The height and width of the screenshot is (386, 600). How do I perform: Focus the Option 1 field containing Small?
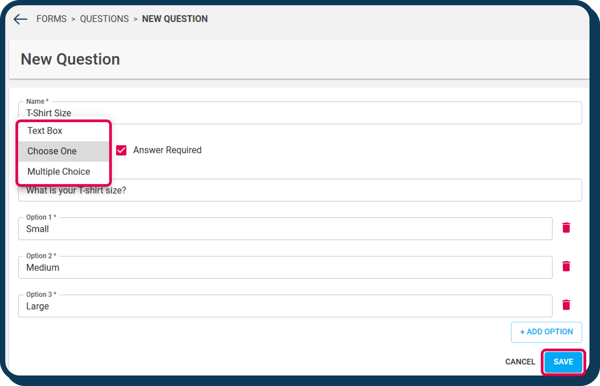point(285,229)
